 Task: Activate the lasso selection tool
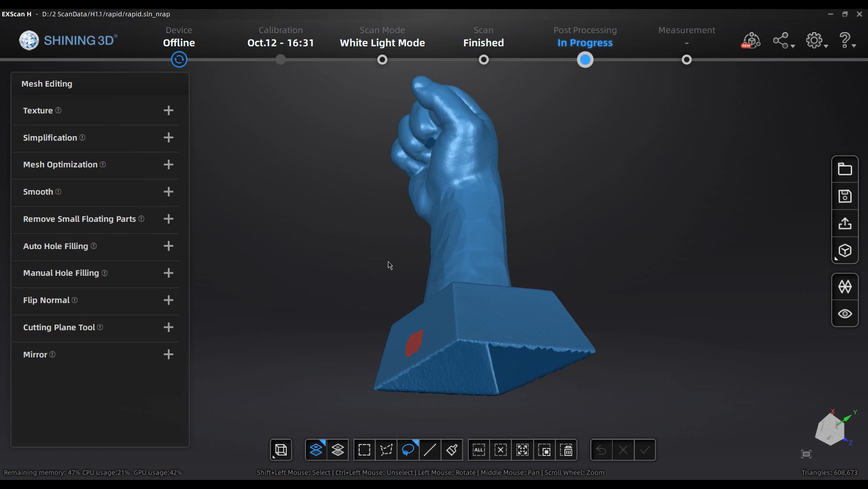(x=407, y=450)
